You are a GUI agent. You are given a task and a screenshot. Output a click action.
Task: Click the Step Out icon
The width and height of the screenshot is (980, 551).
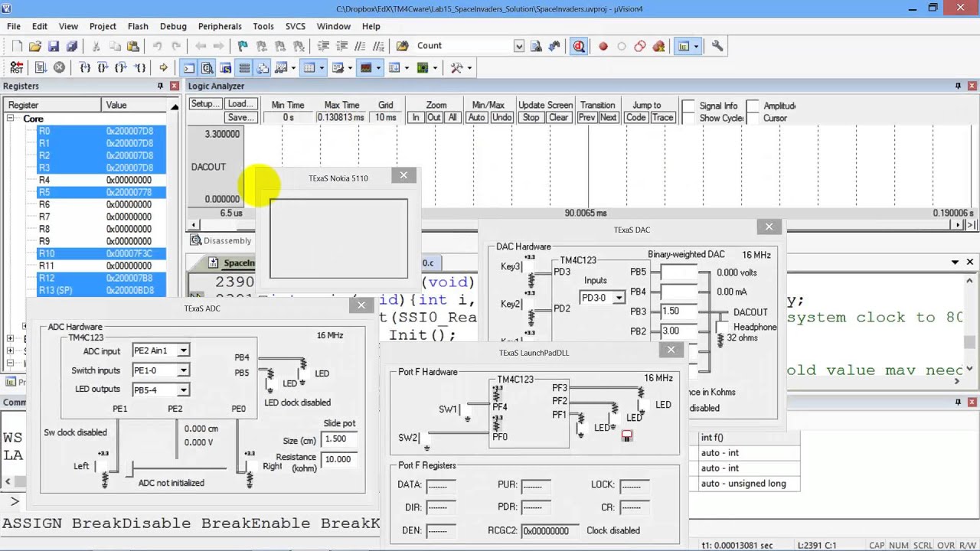click(122, 67)
